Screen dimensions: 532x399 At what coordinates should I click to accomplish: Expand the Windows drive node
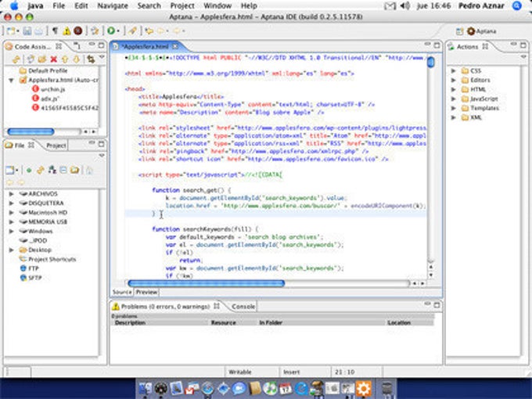tap(11, 231)
